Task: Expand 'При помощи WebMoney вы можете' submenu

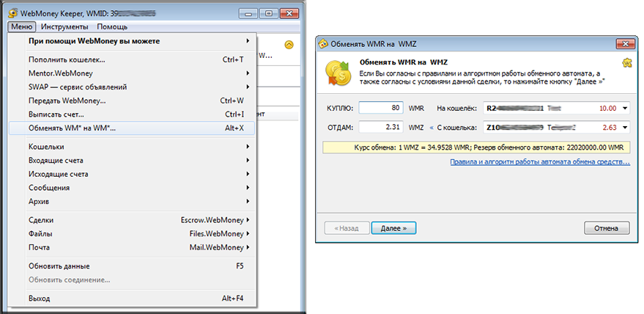Action: pyautogui.click(x=131, y=41)
